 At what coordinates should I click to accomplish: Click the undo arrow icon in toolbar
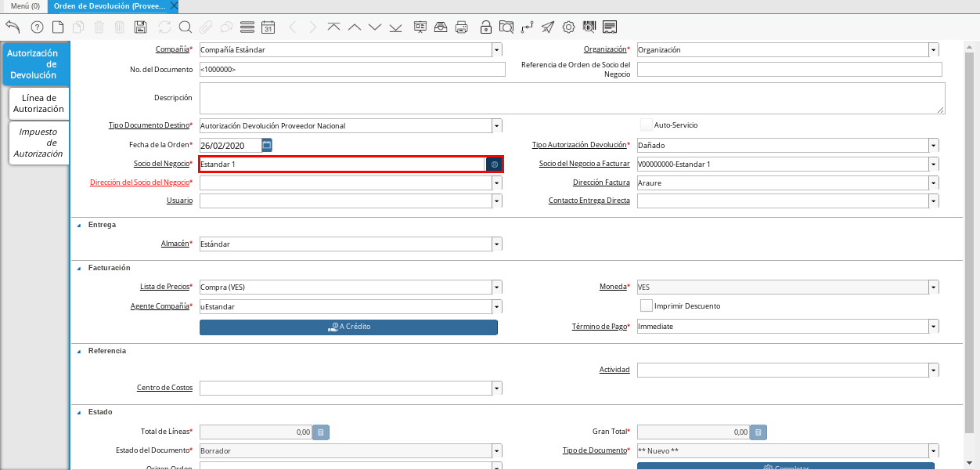pyautogui.click(x=13, y=27)
